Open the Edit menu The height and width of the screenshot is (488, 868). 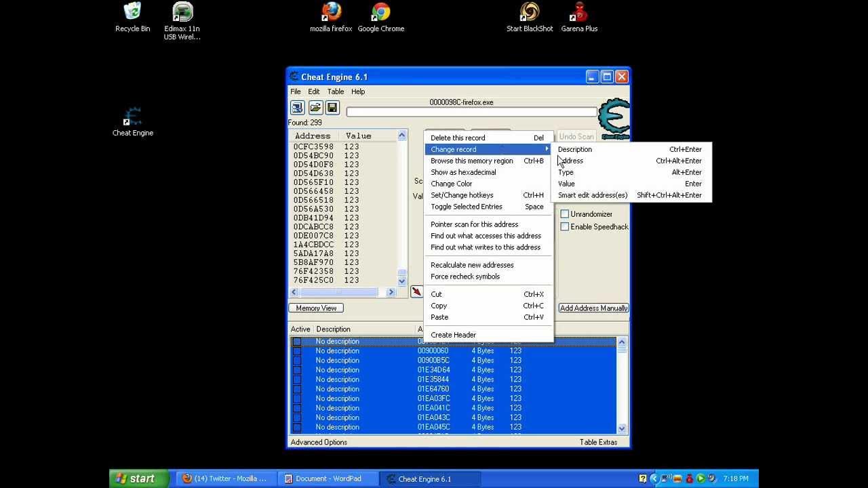pos(314,91)
